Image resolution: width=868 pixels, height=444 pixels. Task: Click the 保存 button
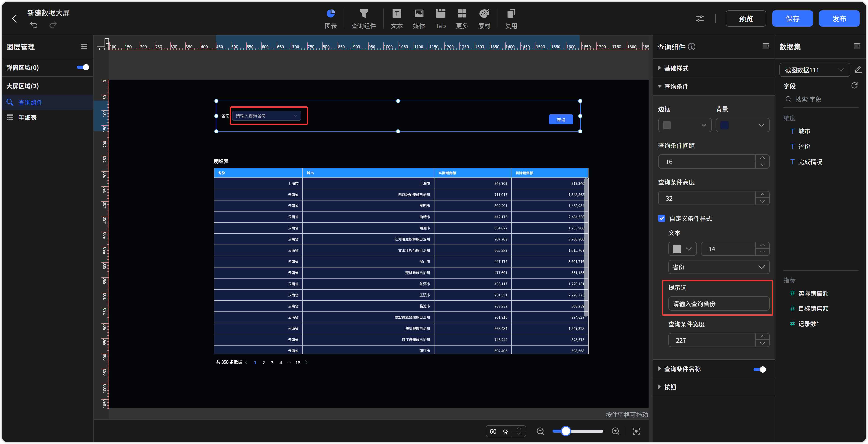coord(792,18)
